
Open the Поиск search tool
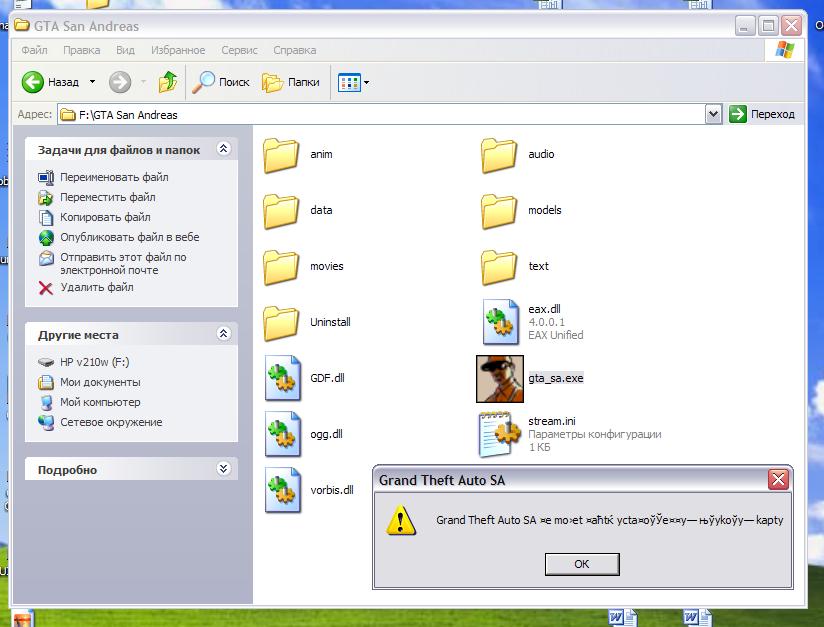pyautogui.click(x=222, y=82)
